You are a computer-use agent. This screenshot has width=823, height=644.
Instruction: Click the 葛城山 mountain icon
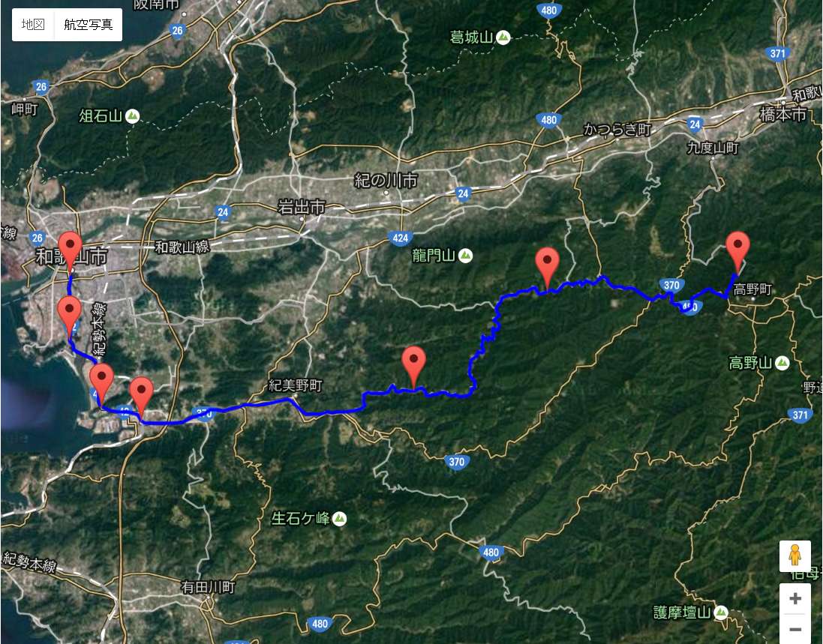(503, 37)
